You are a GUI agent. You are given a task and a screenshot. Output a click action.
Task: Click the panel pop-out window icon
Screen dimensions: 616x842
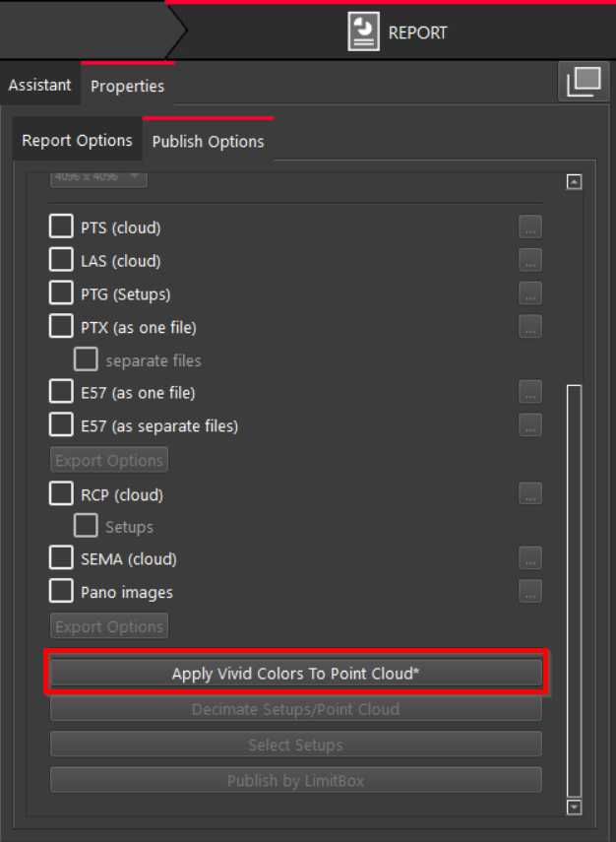583,83
